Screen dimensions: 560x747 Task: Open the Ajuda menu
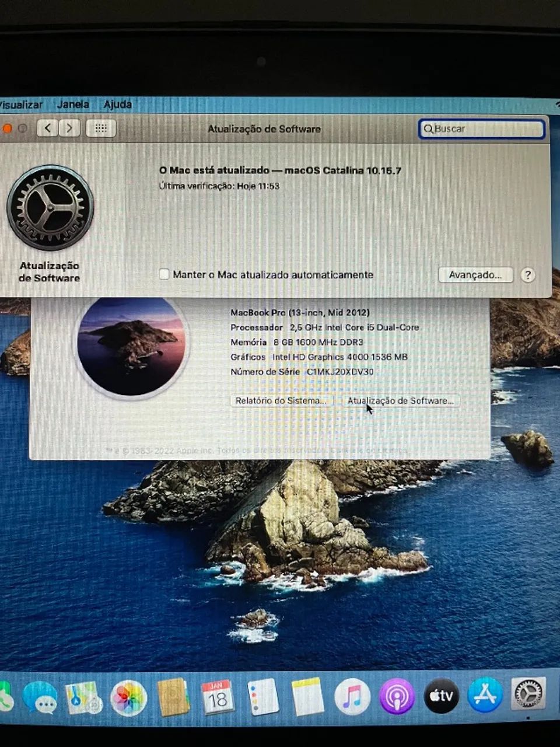click(x=118, y=105)
